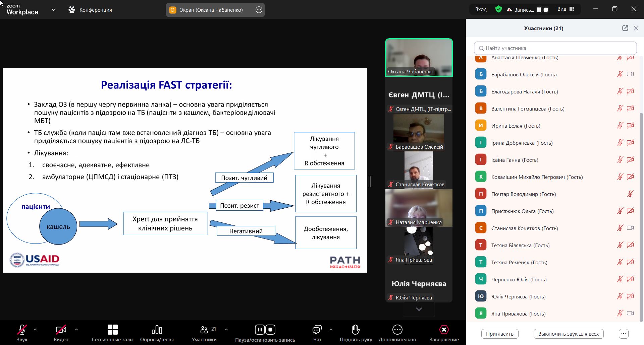Click the Найти участника search field
Viewport: 644px width, 345px height.
pos(555,48)
